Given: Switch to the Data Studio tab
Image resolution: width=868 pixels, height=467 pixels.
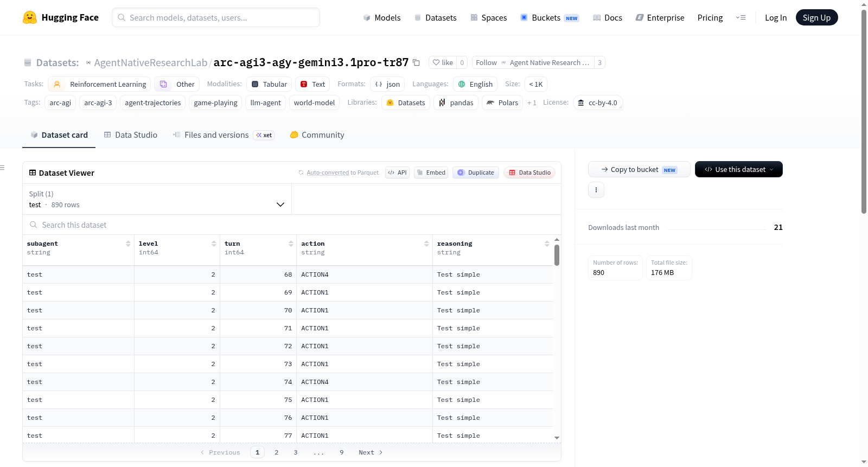Looking at the screenshot, I should 130,135.
